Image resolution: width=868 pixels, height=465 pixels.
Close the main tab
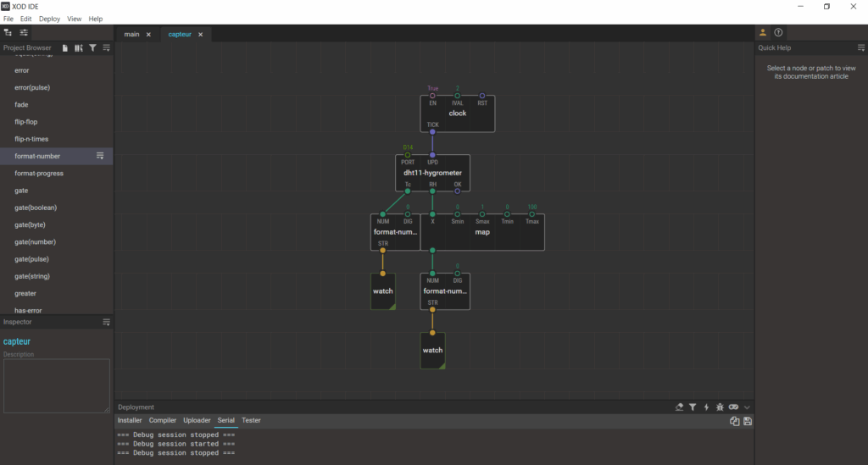tap(148, 34)
